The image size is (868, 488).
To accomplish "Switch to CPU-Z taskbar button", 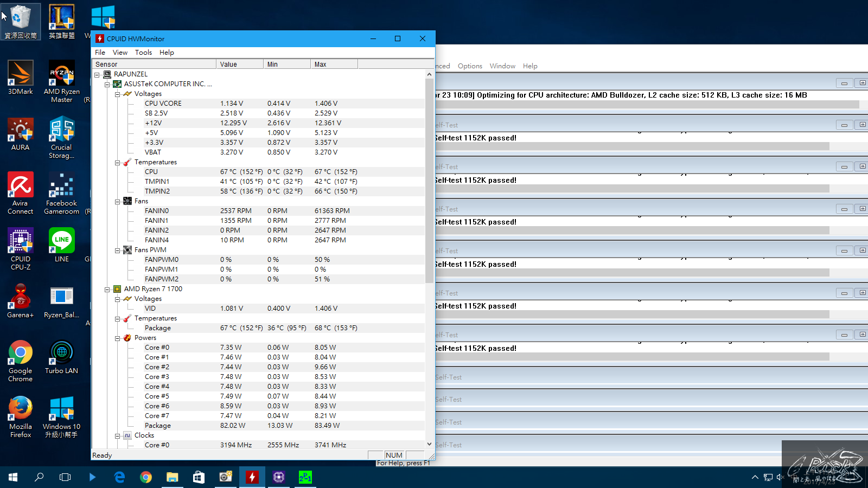I will (278, 477).
